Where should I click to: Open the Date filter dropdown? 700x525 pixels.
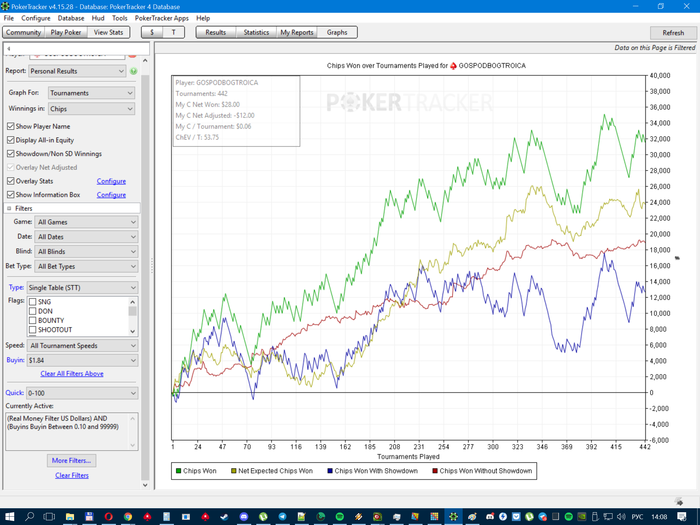pyautogui.click(x=87, y=237)
